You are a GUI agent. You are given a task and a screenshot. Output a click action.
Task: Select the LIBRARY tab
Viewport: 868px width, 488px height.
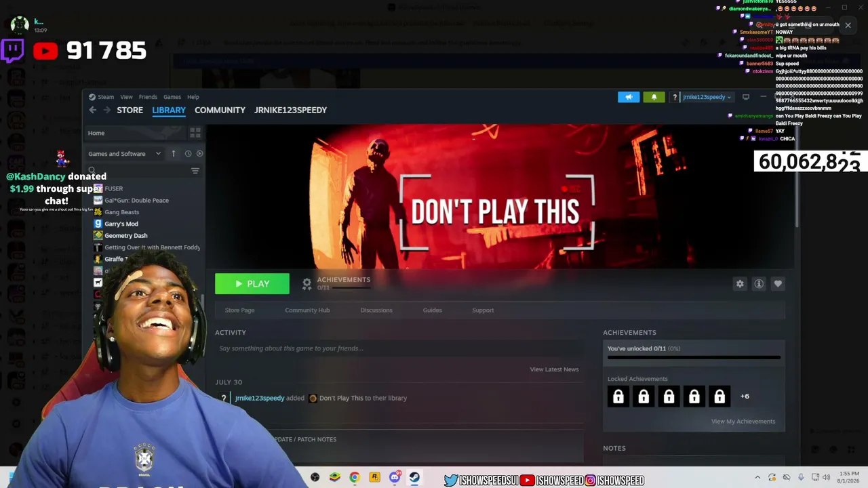click(169, 110)
